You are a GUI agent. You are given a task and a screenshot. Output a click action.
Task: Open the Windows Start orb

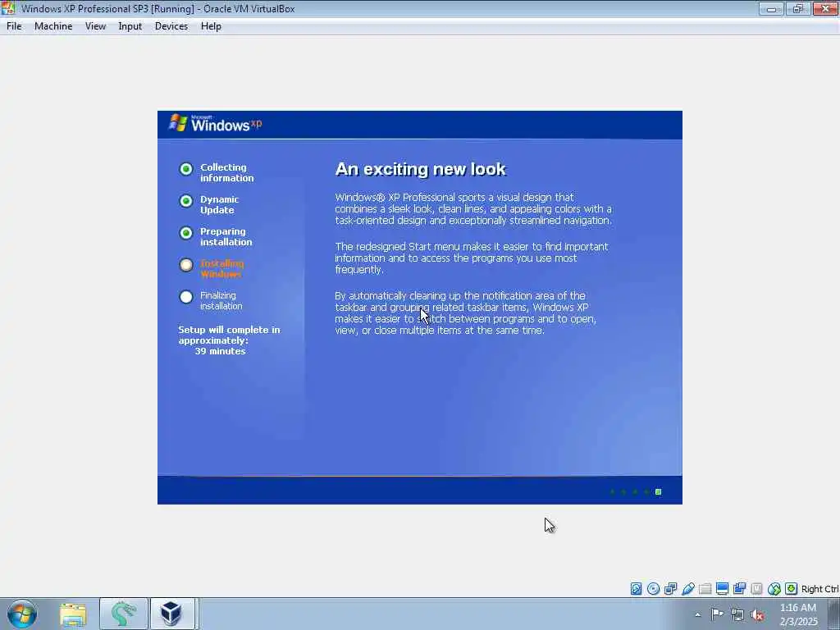coord(22,614)
